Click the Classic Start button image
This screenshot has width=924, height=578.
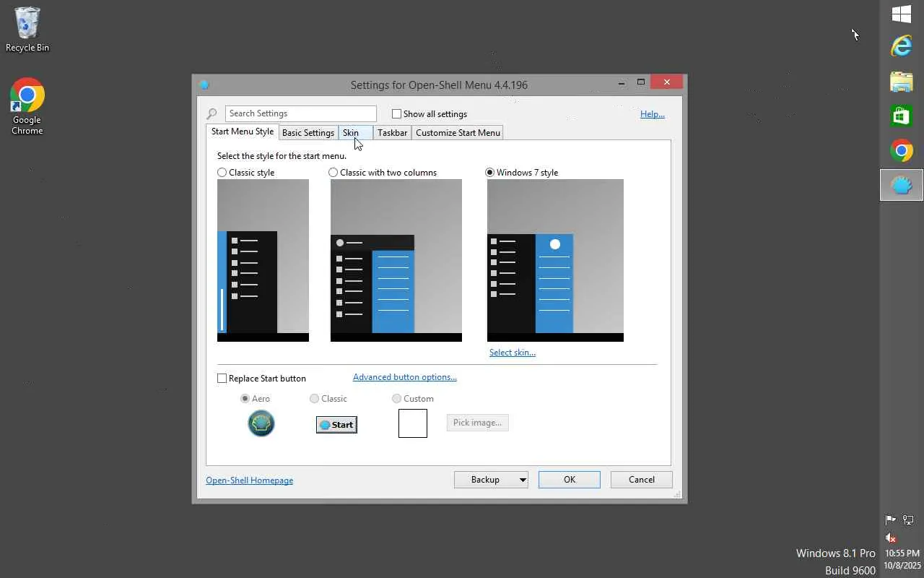336,425
